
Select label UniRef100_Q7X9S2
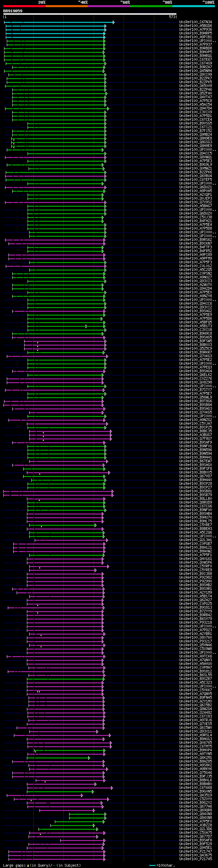[x=196, y=202]
